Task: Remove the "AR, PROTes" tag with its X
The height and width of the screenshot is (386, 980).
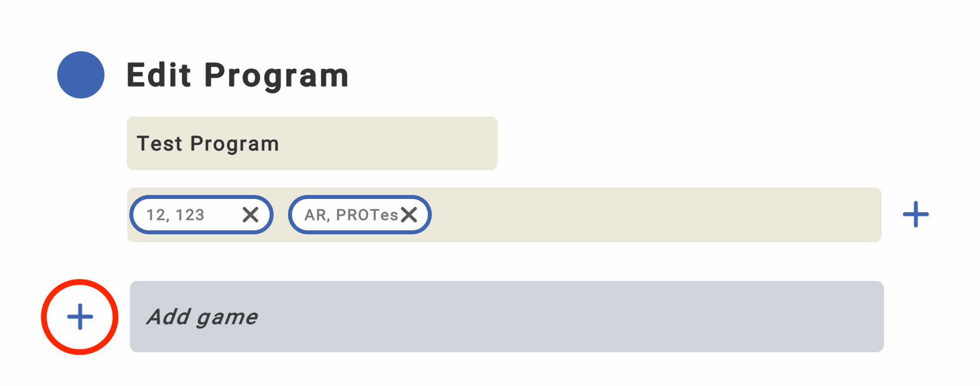Action: click(x=409, y=214)
